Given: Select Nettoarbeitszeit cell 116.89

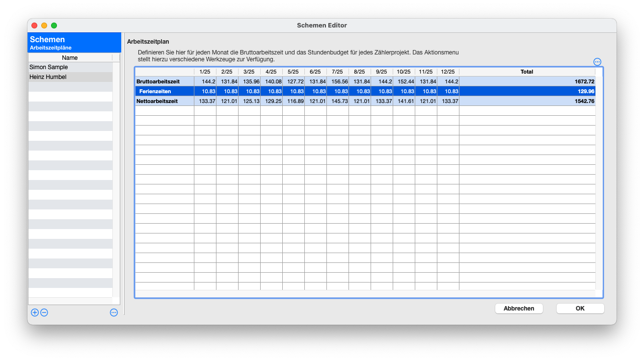Looking at the screenshot, I should tap(294, 101).
